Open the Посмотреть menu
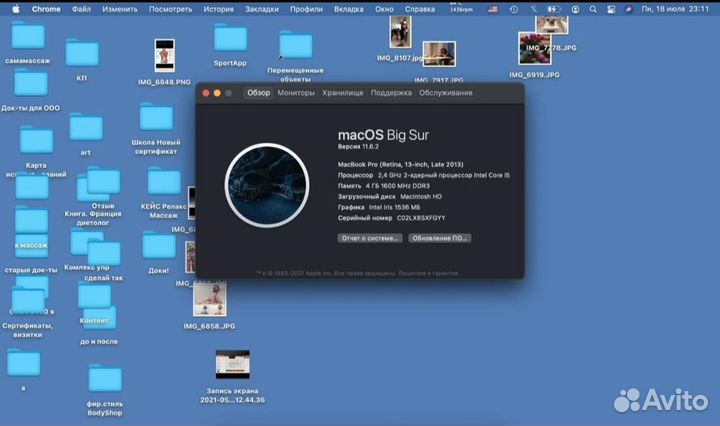 click(x=170, y=9)
